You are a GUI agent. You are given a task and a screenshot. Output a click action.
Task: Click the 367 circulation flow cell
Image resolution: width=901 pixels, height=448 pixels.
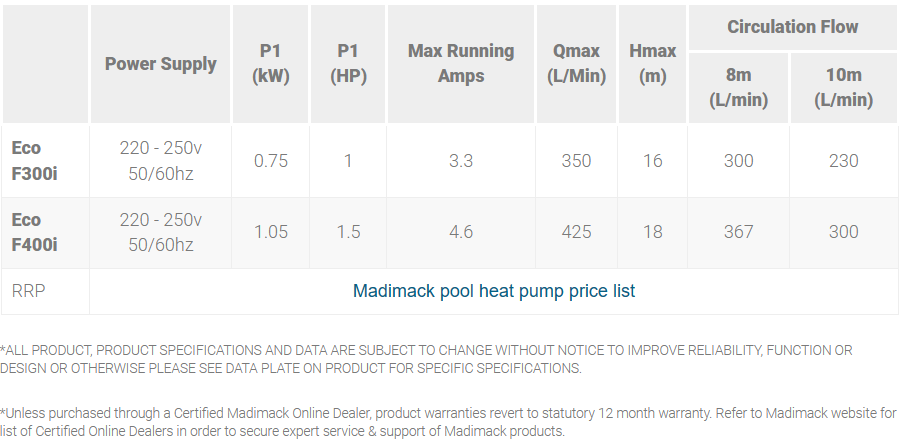click(738, 232)
